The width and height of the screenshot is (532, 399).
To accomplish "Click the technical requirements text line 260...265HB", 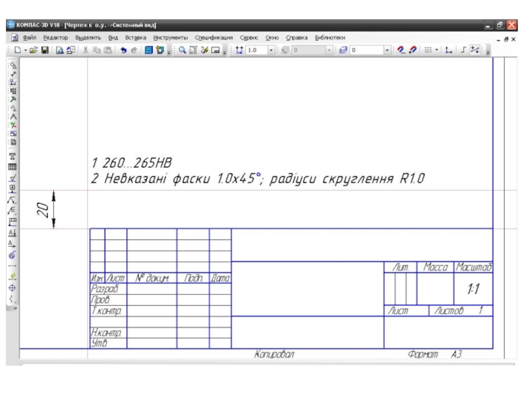I will pos(133,163).
